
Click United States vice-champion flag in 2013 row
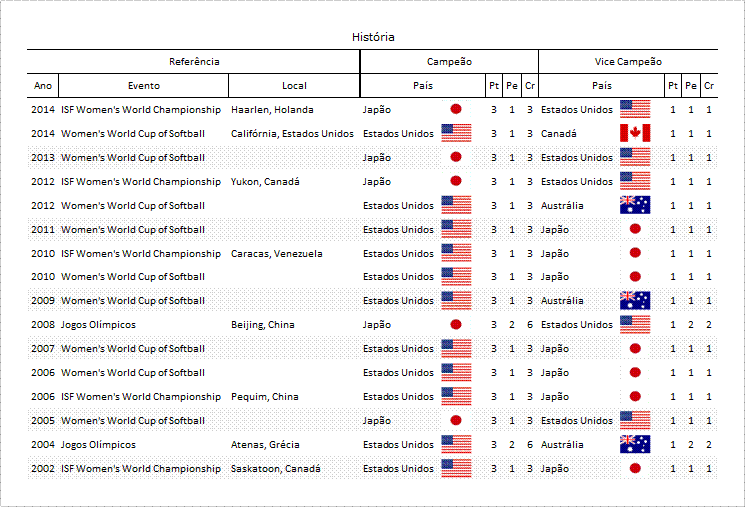(x=635, y=157)
